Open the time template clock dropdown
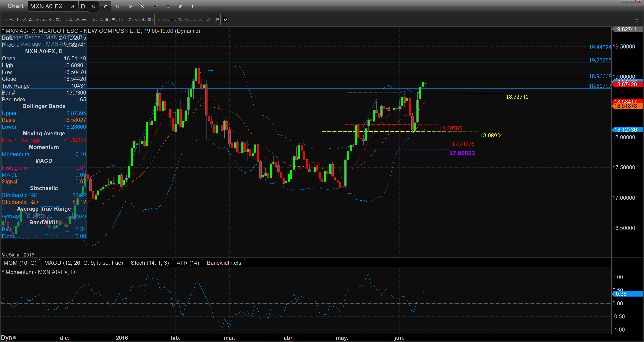Image resolution: width=644 pixels, height=342 pixels. (94, 6)
